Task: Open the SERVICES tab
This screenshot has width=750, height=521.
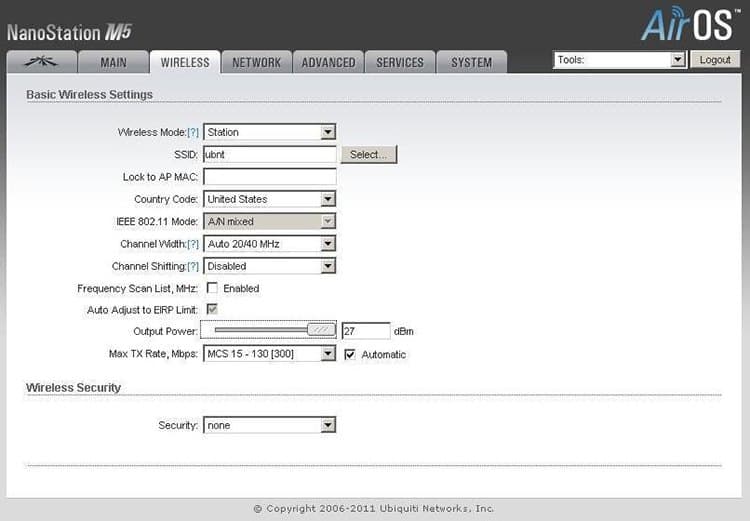Action: [400, 62]
